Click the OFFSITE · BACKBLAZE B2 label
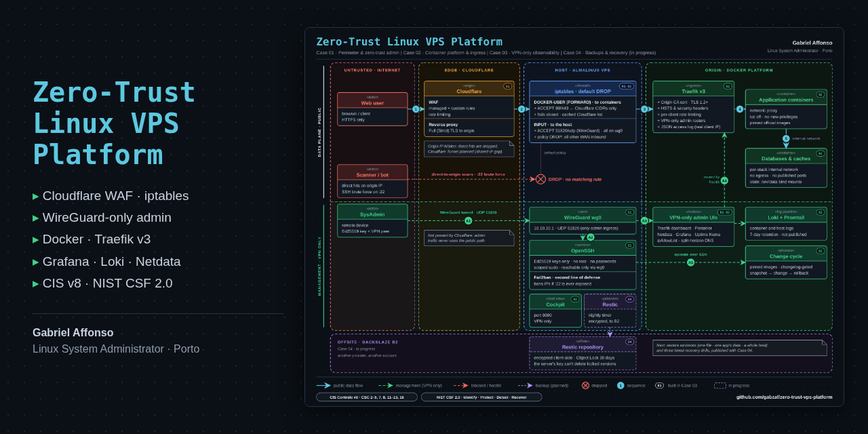 pos(368,342)
